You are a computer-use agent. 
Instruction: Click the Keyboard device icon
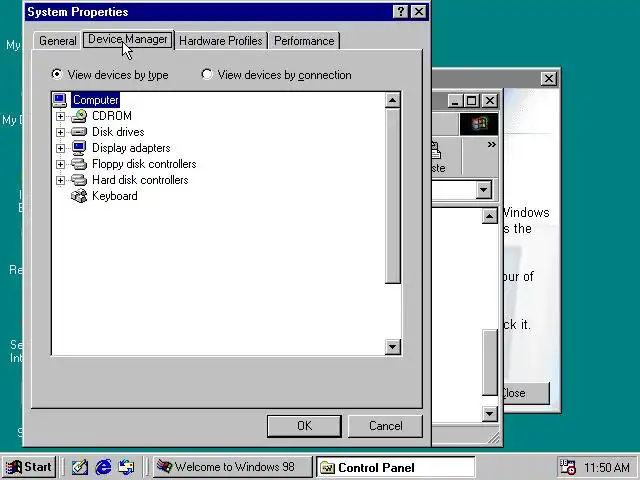tap(79, 196)
